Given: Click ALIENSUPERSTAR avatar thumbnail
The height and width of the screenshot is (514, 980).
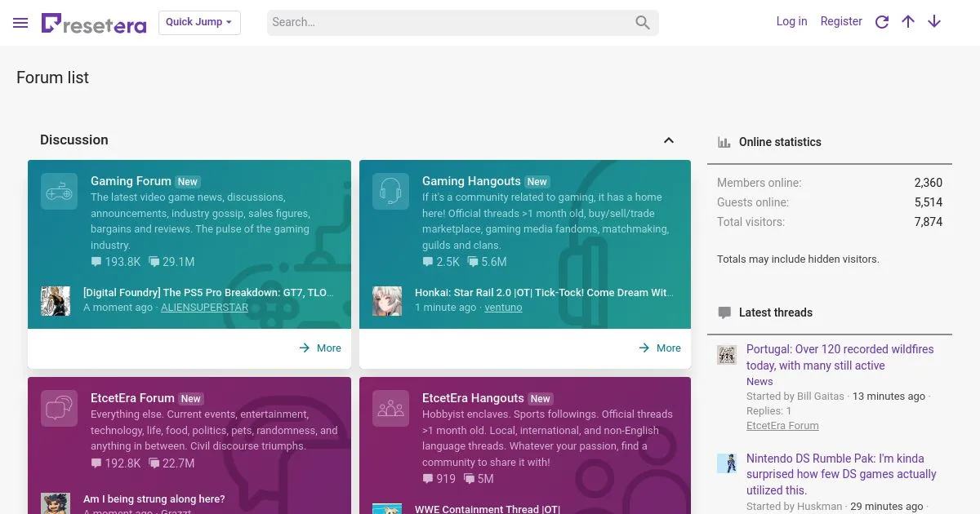Looking at the screenshot, I should pos(56,301).
